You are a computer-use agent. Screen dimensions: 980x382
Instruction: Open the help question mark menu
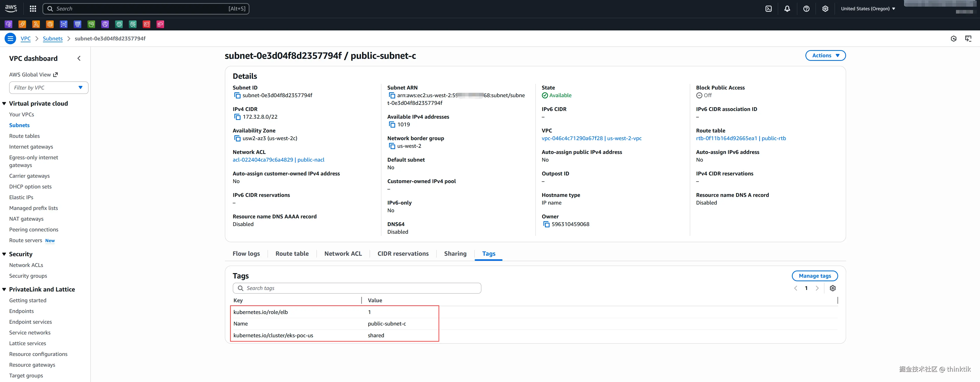point(806,8)
